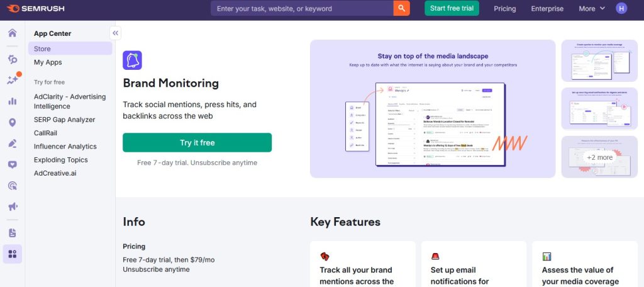The width and height of the screenshot is (644, 287).
Task: Click the Try for free section label
Action: (49, 82)
